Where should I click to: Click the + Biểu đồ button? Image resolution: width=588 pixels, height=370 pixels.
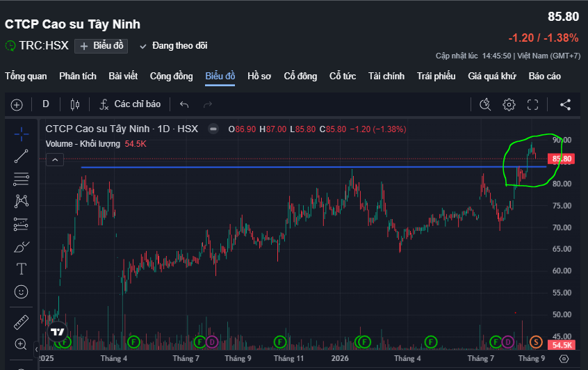point(101,46)
